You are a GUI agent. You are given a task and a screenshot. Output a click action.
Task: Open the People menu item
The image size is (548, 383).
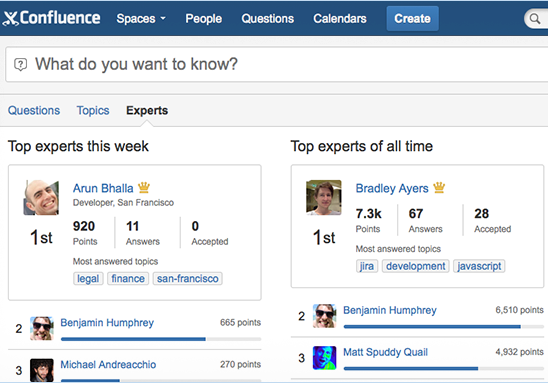pos(203,19)
